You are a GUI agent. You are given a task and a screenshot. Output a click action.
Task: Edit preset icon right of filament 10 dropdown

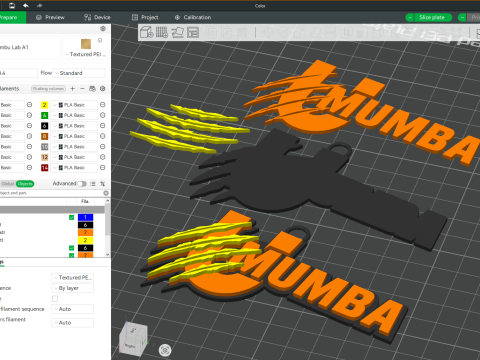(103, 147)
